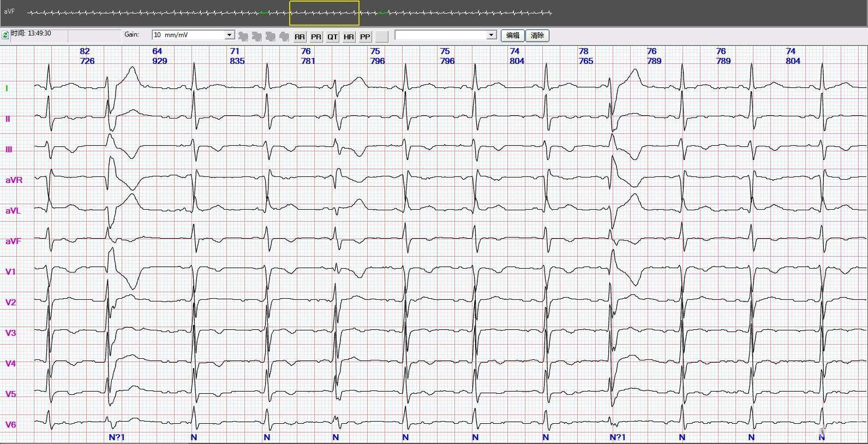
Task: Click the aVR lead label
Action: 14,180
